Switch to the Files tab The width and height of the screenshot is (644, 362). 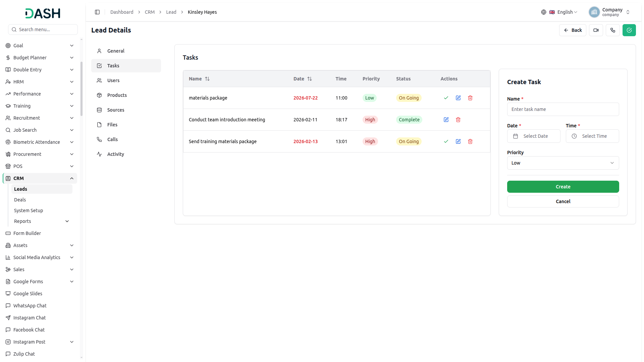pyautogui.click(x=126, y=125)
